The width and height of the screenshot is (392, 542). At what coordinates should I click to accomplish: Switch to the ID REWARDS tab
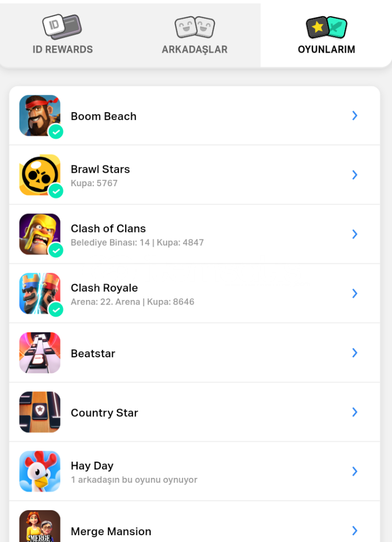coord(63,34)
